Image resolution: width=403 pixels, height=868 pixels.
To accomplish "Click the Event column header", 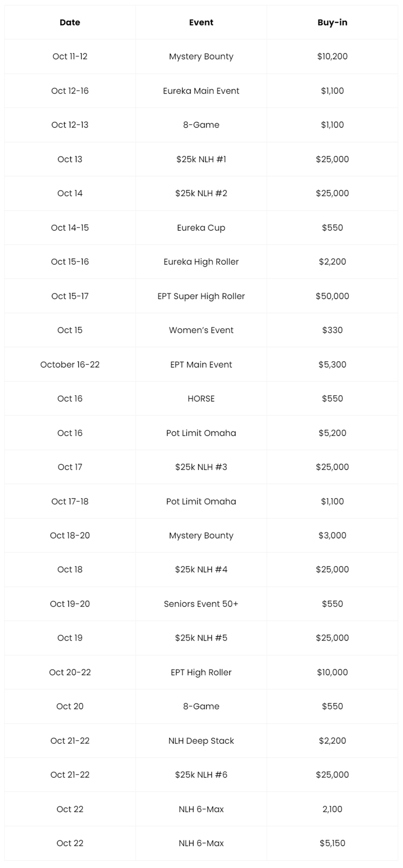I will coord(201,22).
